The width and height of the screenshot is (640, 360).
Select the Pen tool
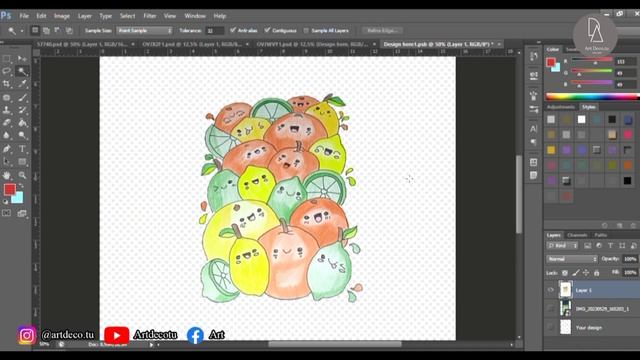(7, 149)
